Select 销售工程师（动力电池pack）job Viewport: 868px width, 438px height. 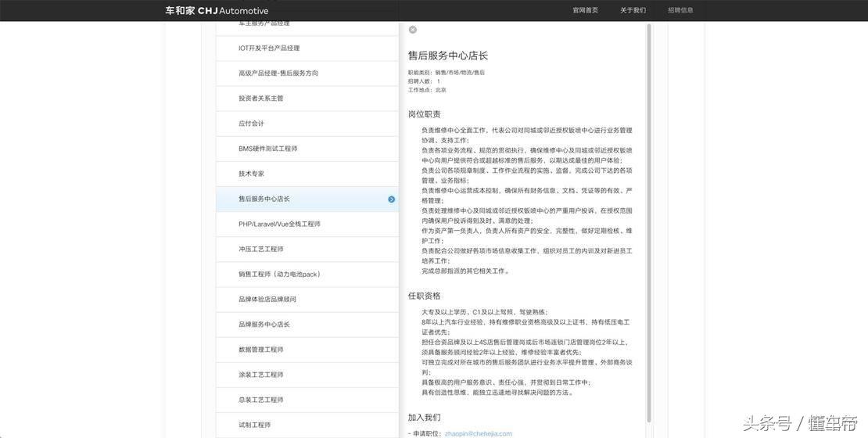[307, 274]
